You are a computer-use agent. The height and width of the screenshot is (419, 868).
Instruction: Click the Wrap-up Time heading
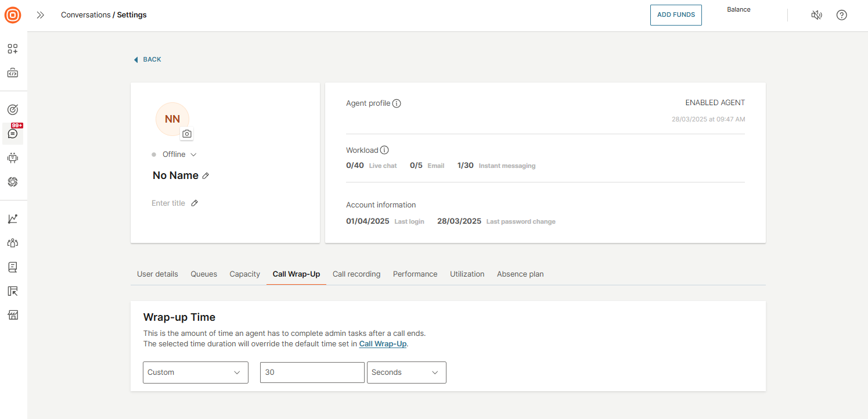179,317
